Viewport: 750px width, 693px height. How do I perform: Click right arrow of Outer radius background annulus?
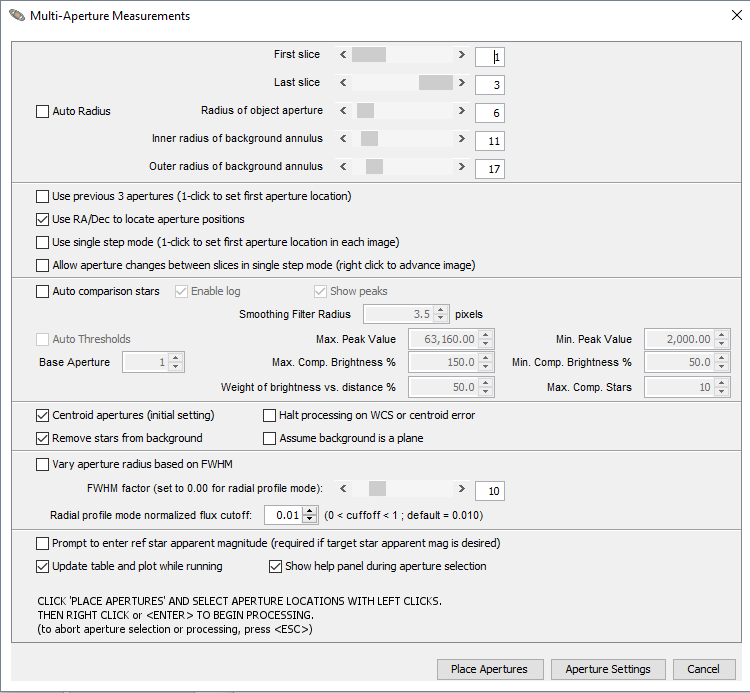coord(462,167)
